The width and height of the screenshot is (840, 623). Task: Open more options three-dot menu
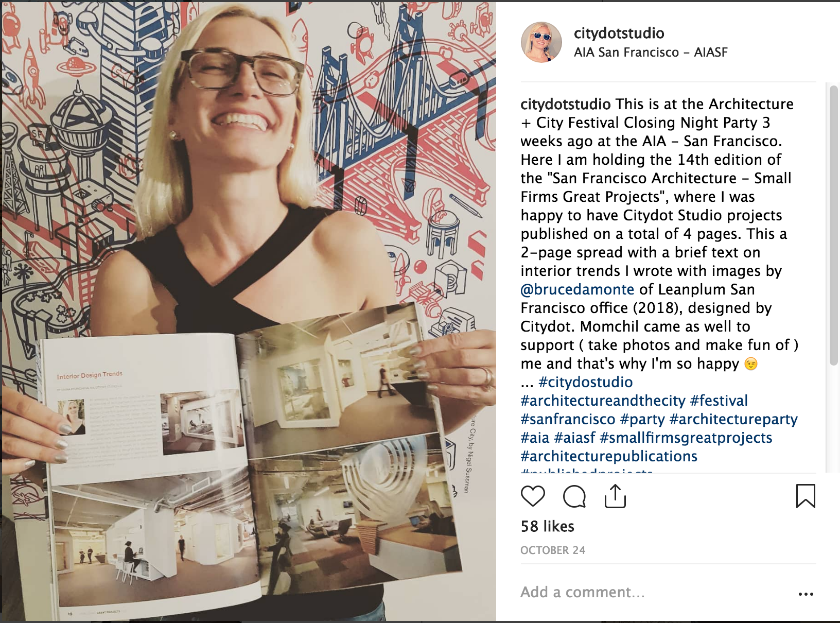(x=806, y=594)
